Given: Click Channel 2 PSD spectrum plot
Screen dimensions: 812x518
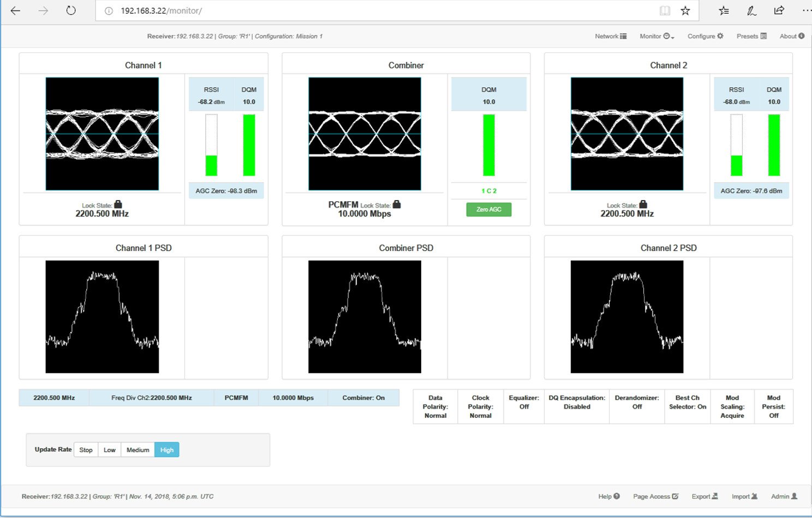Looking at the screenshot, I should pos(627,317).
